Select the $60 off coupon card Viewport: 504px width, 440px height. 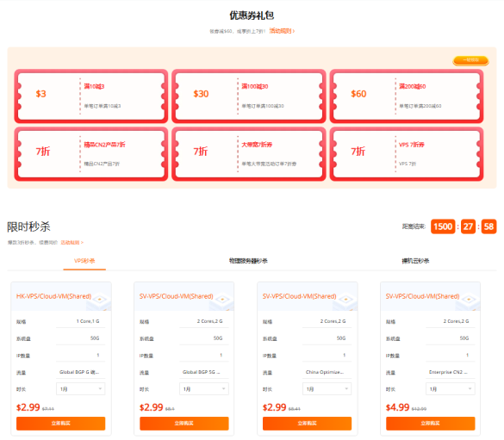point(407,96)
